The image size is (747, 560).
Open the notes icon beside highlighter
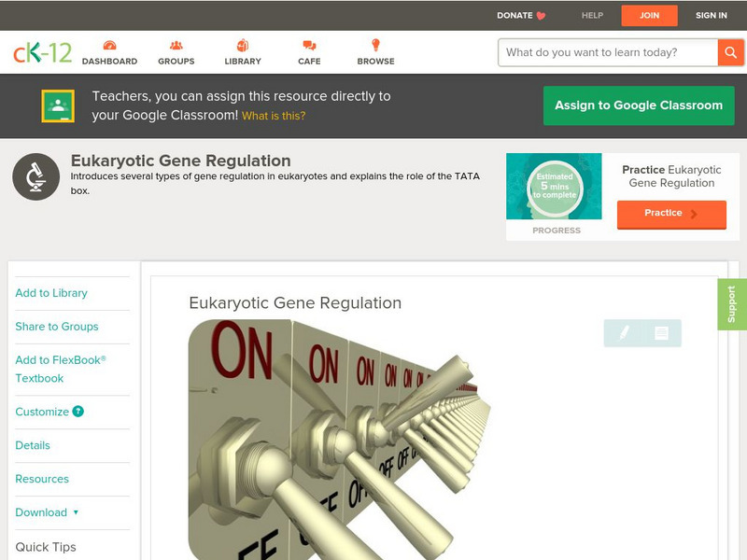(x=661, y=332)
